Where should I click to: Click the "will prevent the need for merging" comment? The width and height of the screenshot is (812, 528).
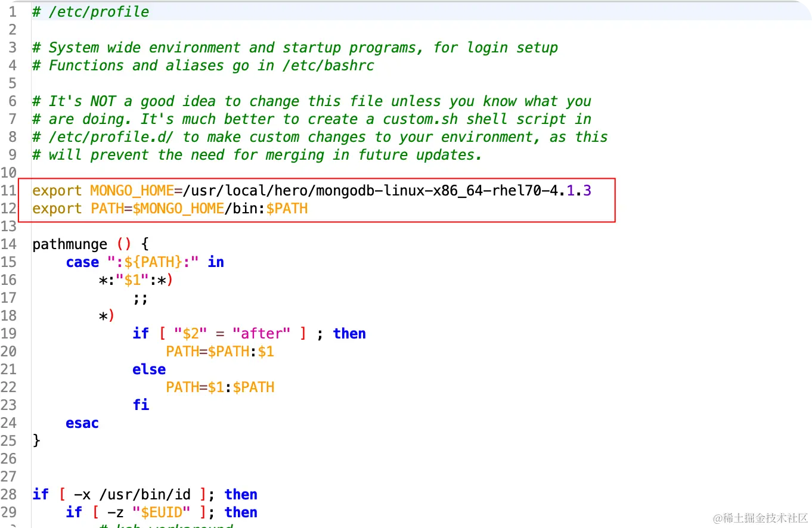[257, 155]
